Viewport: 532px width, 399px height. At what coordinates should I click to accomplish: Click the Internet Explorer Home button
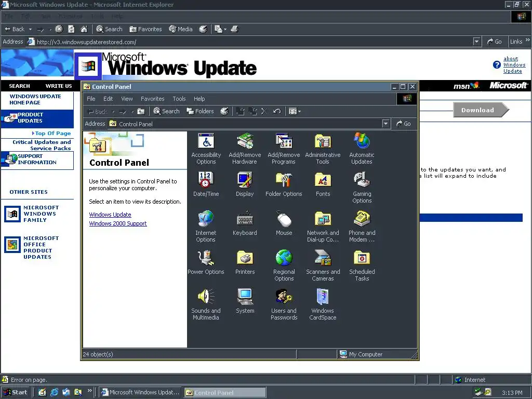point(84,29)
